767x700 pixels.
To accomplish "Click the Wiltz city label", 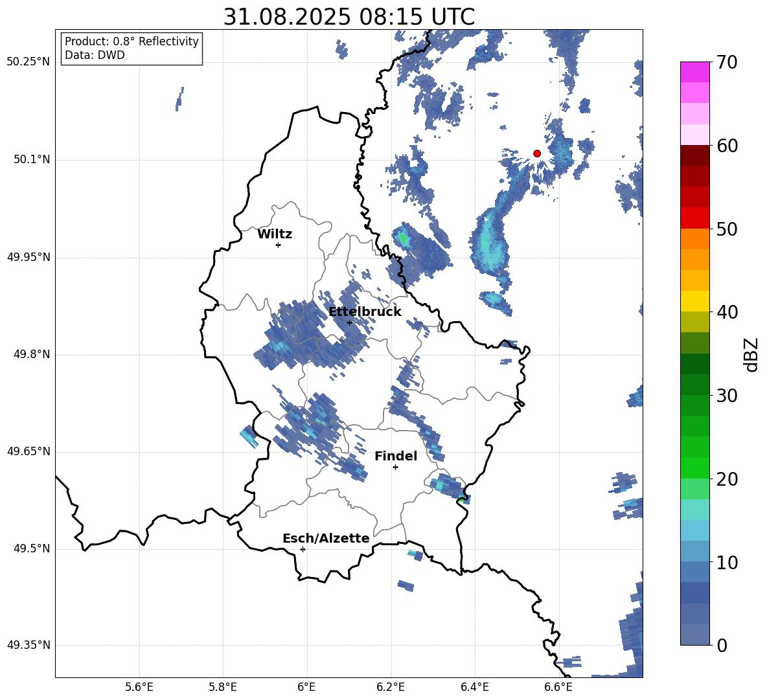I will point(275,234).
